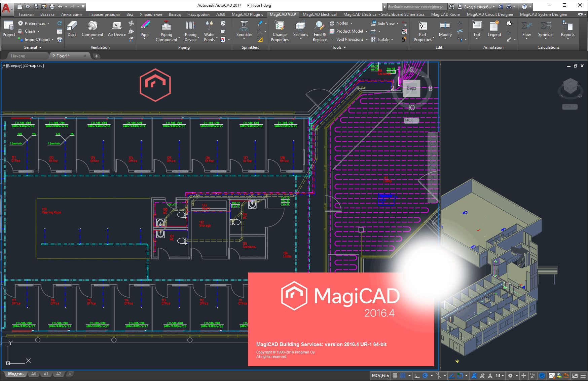Add a new drawing tab with plus

(x=97, y=56)
